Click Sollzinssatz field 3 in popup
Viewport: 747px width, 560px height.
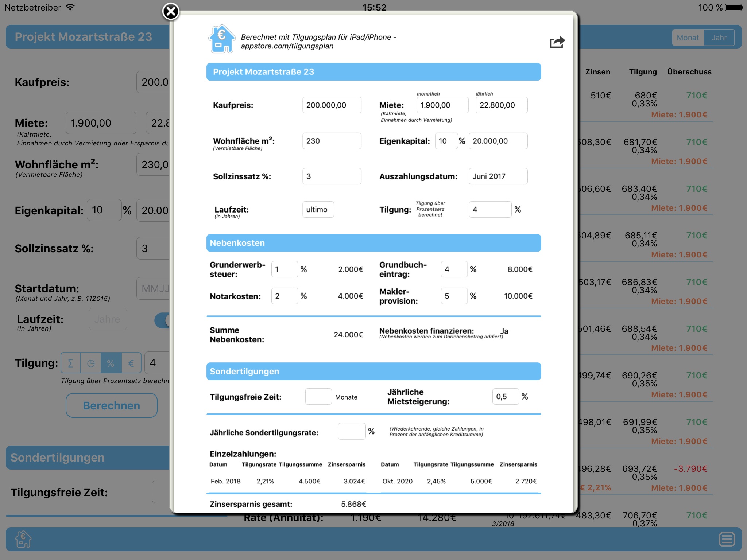[332, 176]
